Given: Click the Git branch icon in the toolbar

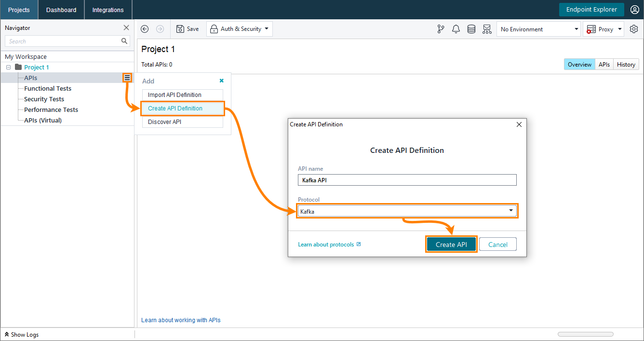Looking at the screenshot, I should tap(440, 29).
